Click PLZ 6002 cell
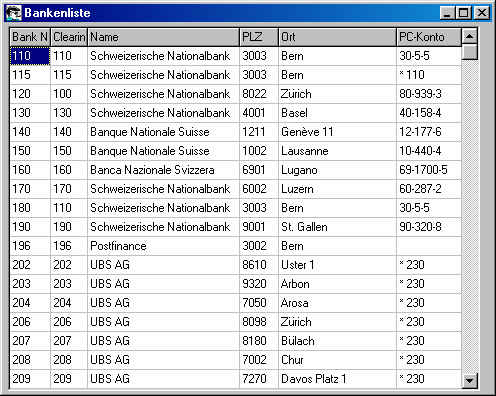Screen dimensions: 496x396 (x=259, y=189)
